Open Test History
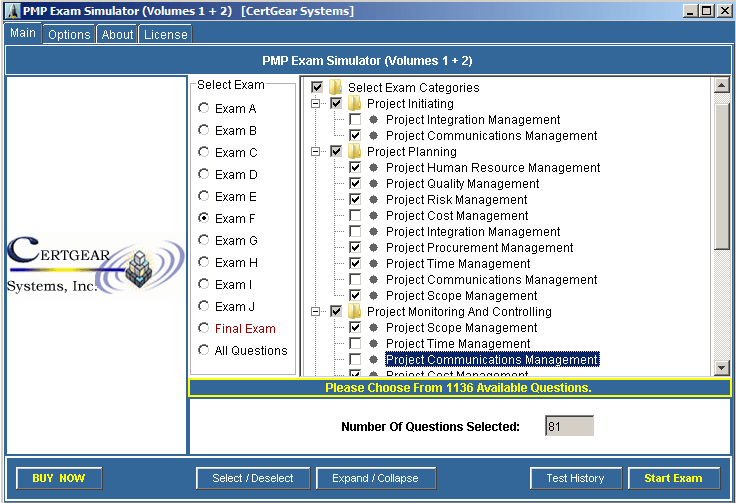Image resolution: width=736 pixels, height=503 pixels. 575,478
